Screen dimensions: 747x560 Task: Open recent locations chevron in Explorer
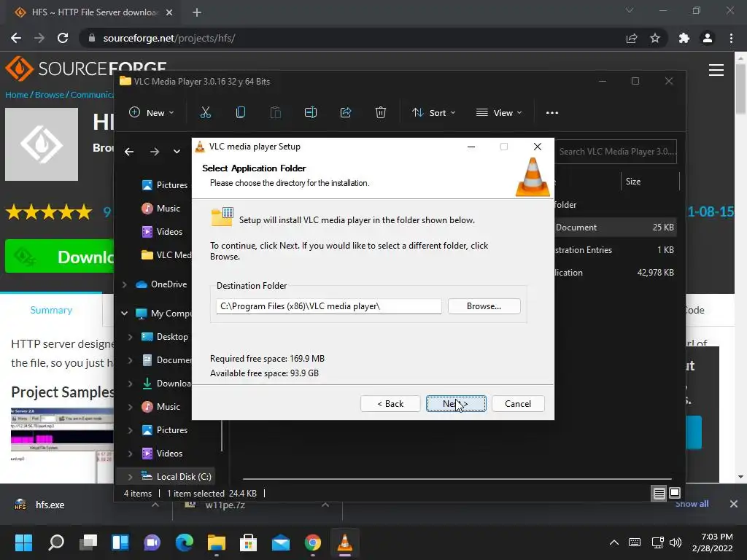(177, 152)
